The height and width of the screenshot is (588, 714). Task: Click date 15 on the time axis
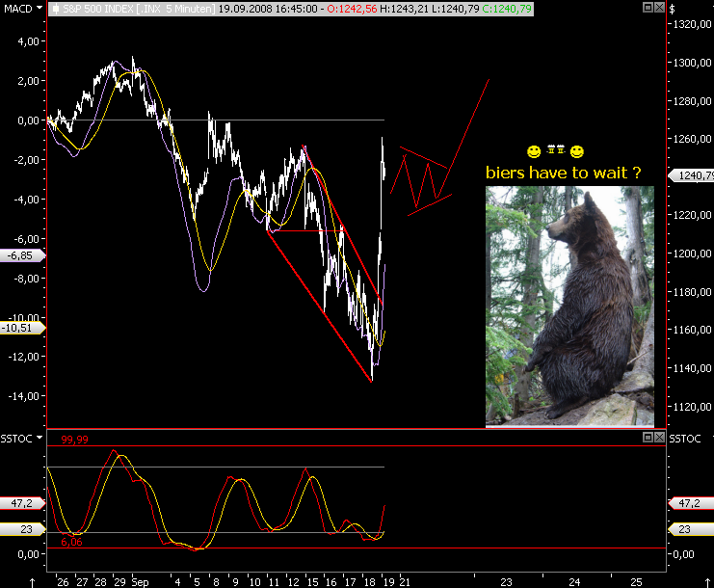312,582
